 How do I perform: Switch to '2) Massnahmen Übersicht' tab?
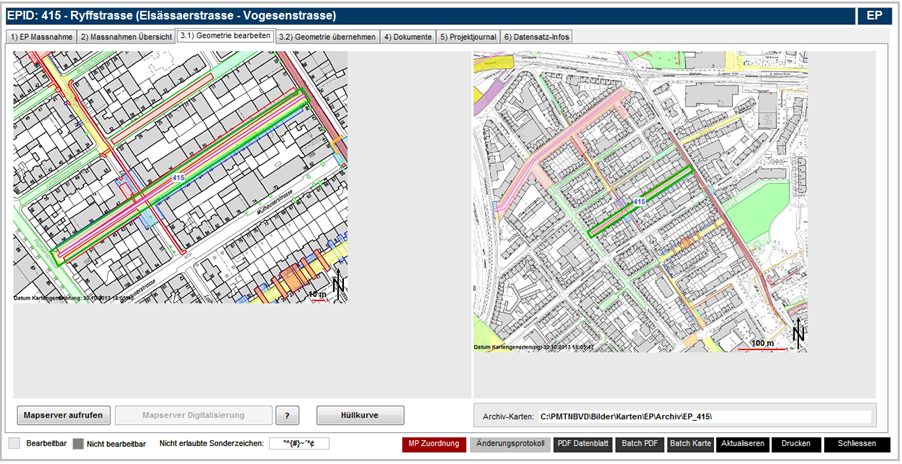(125, 37)
